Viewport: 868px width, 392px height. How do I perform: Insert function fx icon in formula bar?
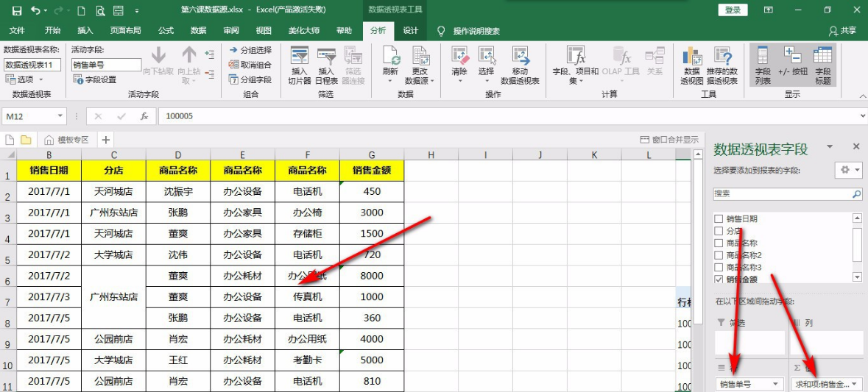click(x=144, y=116)
